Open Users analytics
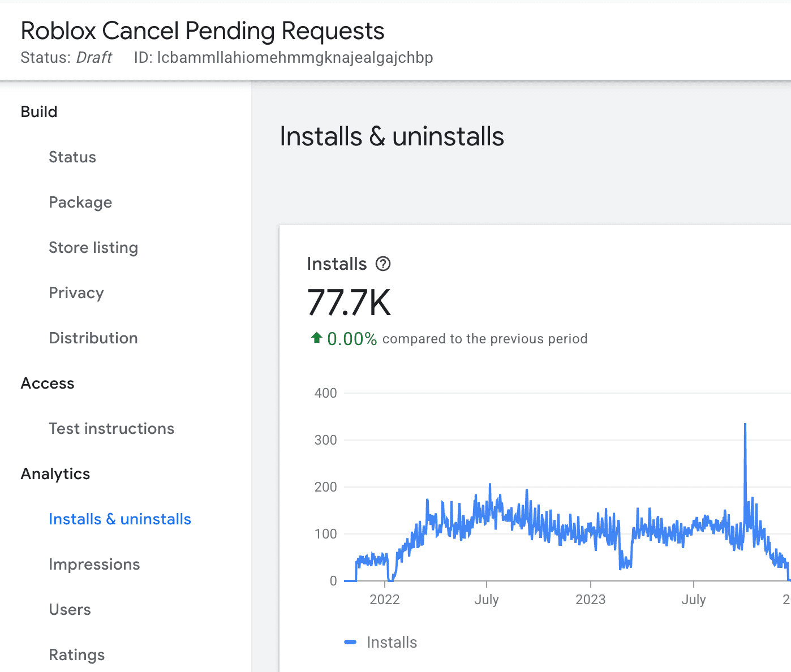This screenshot has height=672, width=791. (x=70, y=609)
